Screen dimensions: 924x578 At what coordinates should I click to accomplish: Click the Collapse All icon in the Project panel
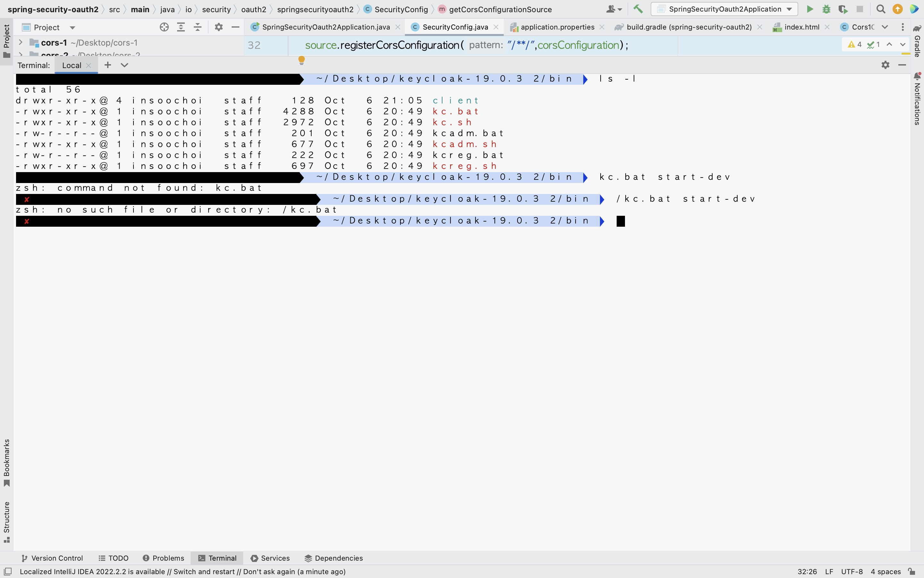click(197, 27)
